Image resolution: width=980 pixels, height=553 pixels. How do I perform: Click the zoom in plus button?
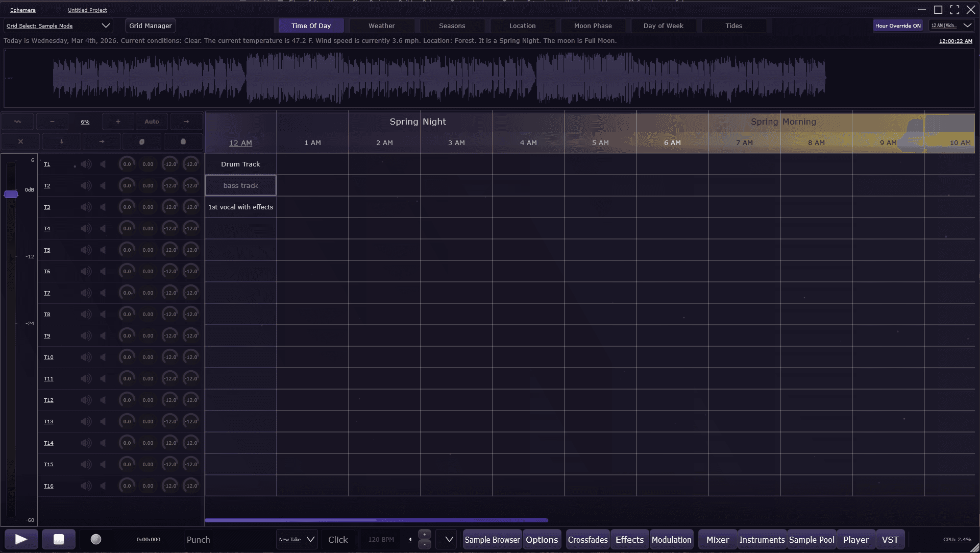pyautogui.click(x=118, y=122)
